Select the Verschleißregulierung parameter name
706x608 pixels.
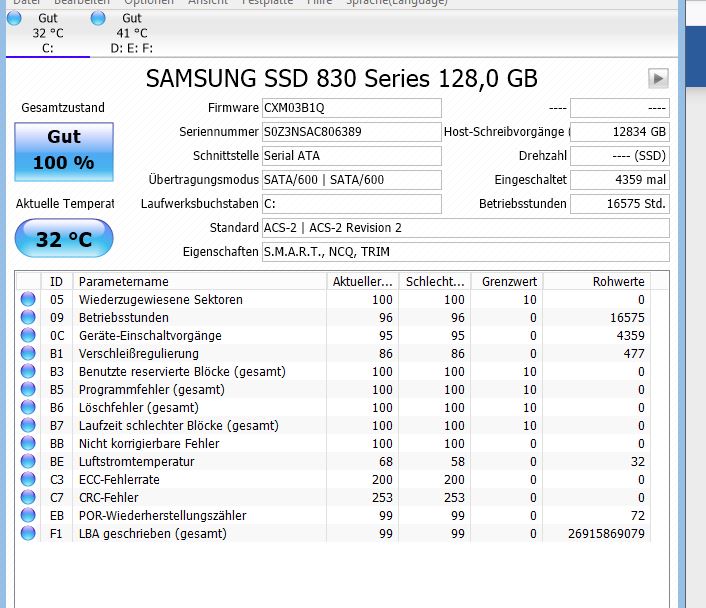[139, 354]
